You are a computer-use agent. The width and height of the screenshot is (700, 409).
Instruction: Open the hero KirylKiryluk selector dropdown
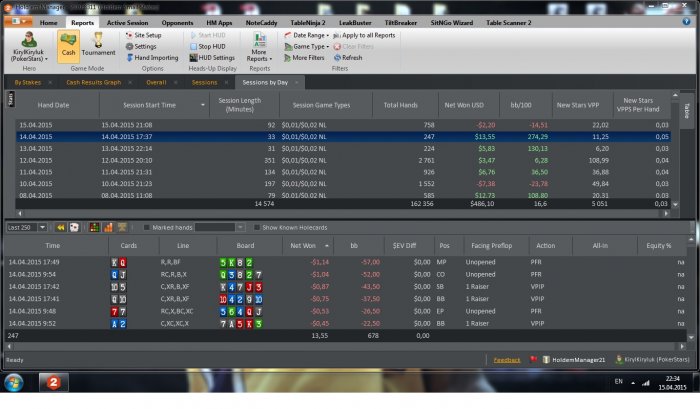pyautogui.click(x=29, y=47)
